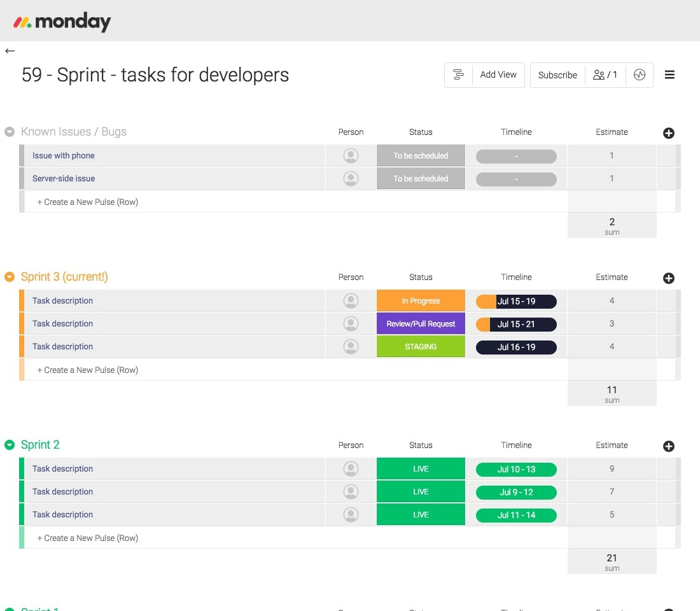Open the In Progress status cell

pyautogui.click(x=421, y=300)
